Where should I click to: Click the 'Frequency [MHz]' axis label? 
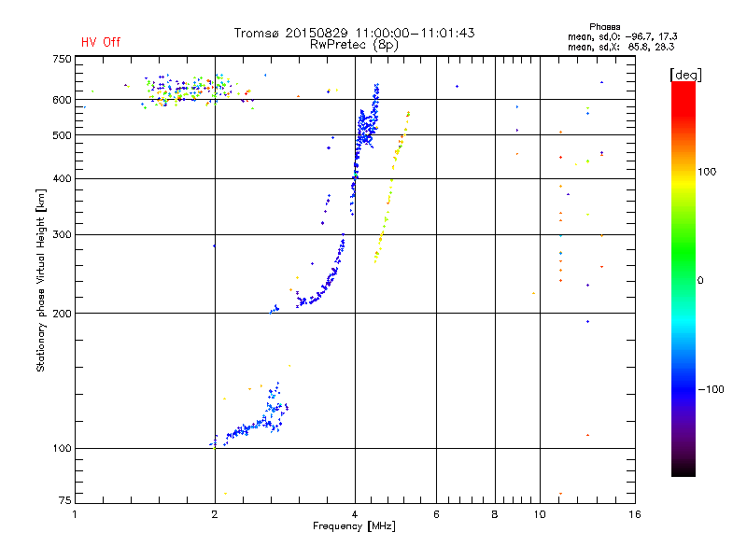click(x=354, y=526)
